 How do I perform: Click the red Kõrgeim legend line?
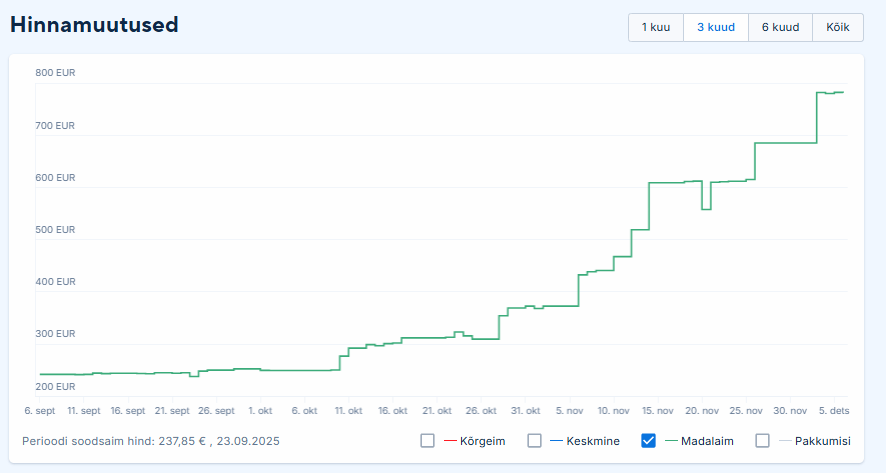coord(449,440)
